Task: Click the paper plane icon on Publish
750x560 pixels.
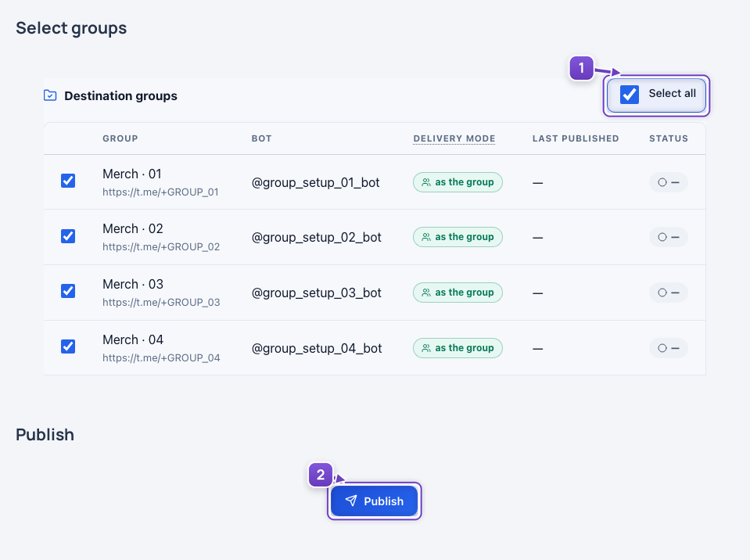Action: tap(351, 501)
